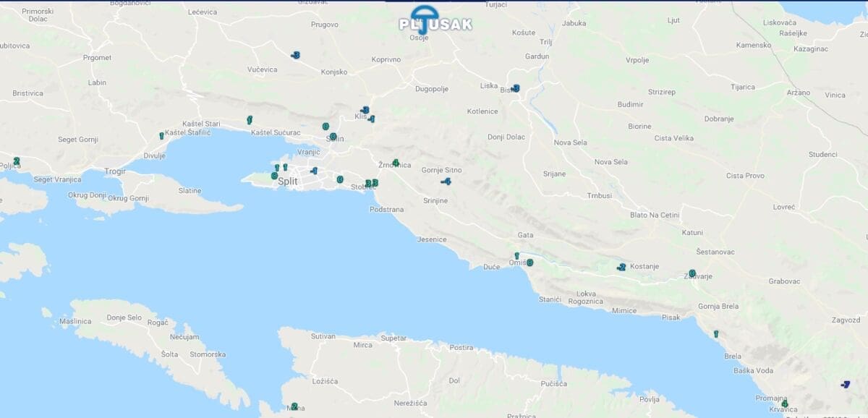Screen dimensions: 868x418
Task: Select the -2 marker beside Kostanje
Action: 621,268
